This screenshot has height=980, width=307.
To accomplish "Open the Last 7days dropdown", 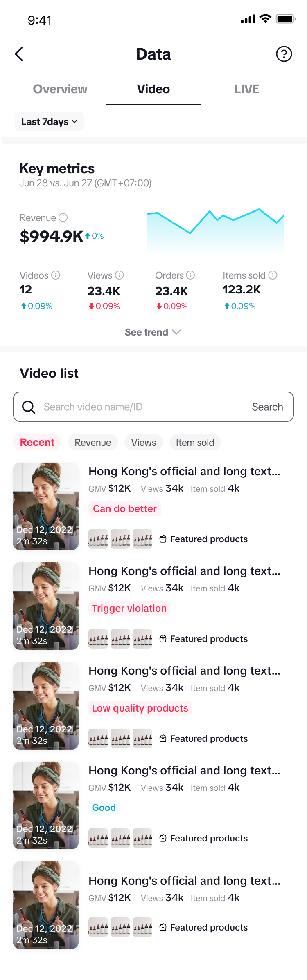I will [49, 122].
